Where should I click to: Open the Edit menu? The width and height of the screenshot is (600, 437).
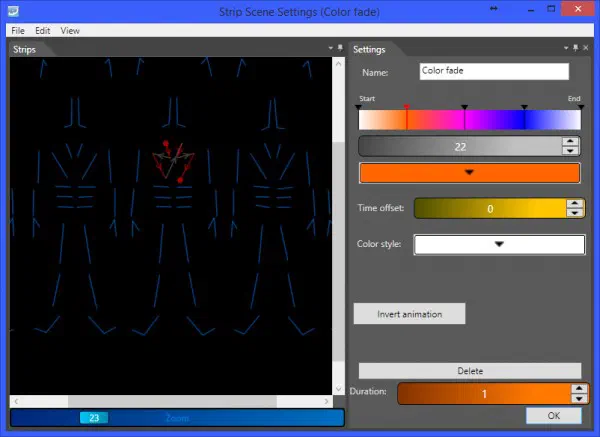pos(42,31)
